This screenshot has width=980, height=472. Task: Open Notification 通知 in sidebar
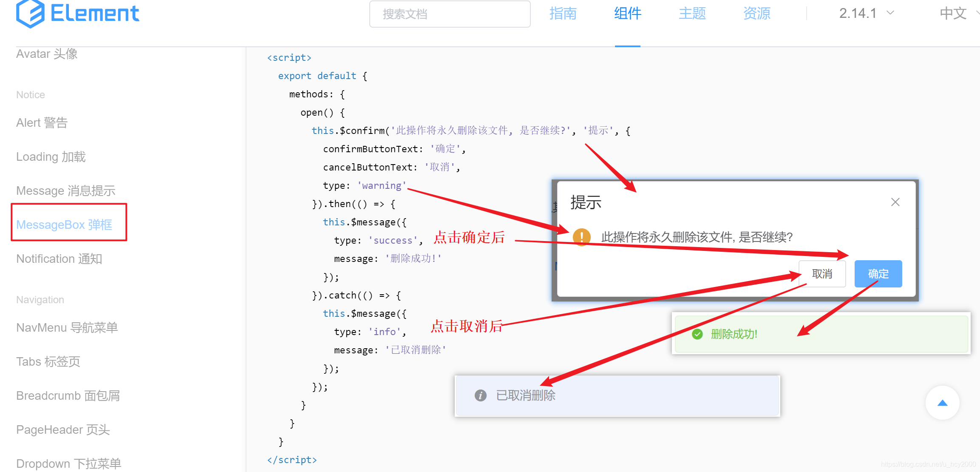tap(59, 259)
